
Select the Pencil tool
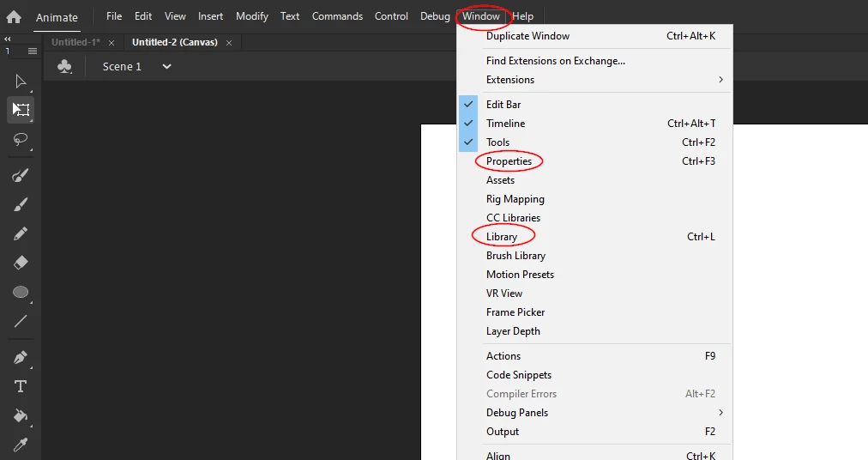pos(21,233)
